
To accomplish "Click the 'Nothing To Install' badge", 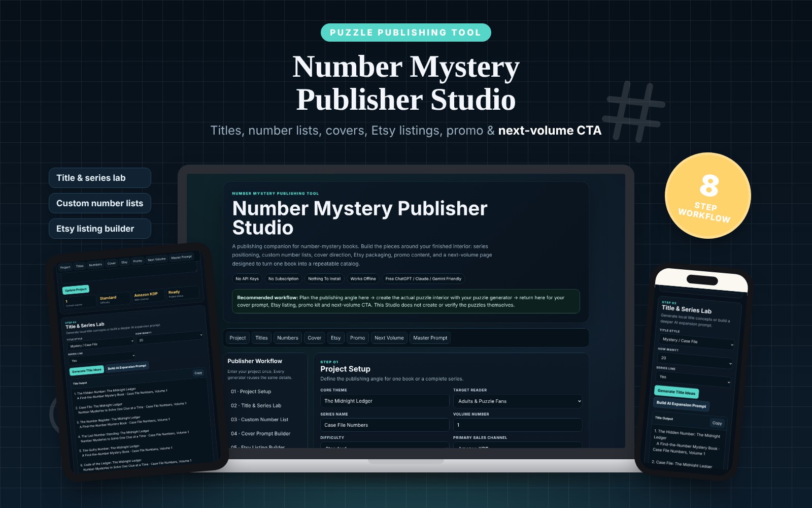I will click(x=324, y=278).
